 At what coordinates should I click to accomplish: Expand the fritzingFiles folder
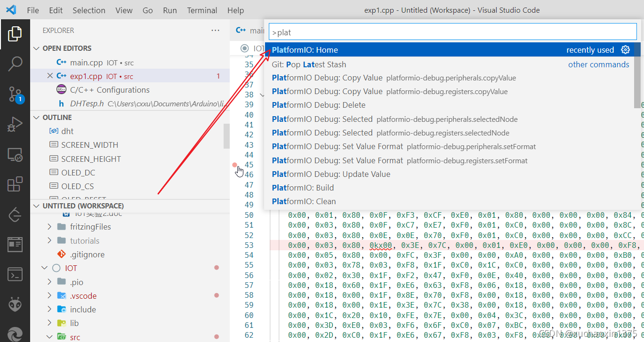49,227
